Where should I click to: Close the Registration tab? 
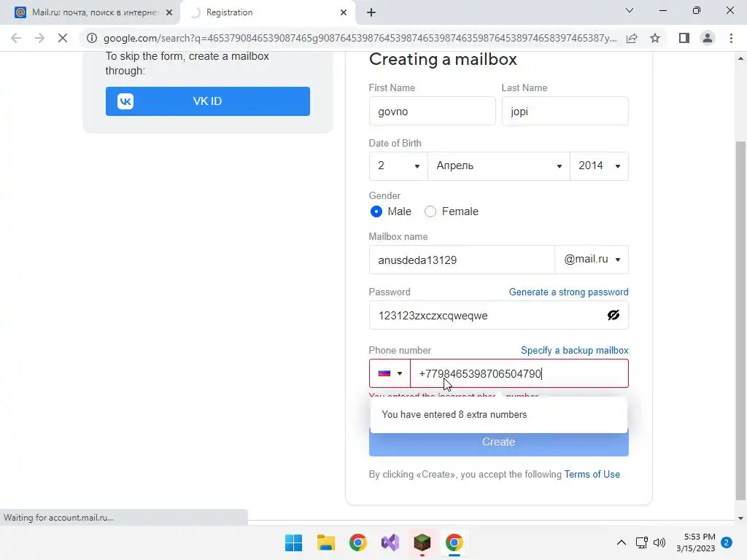344,12
